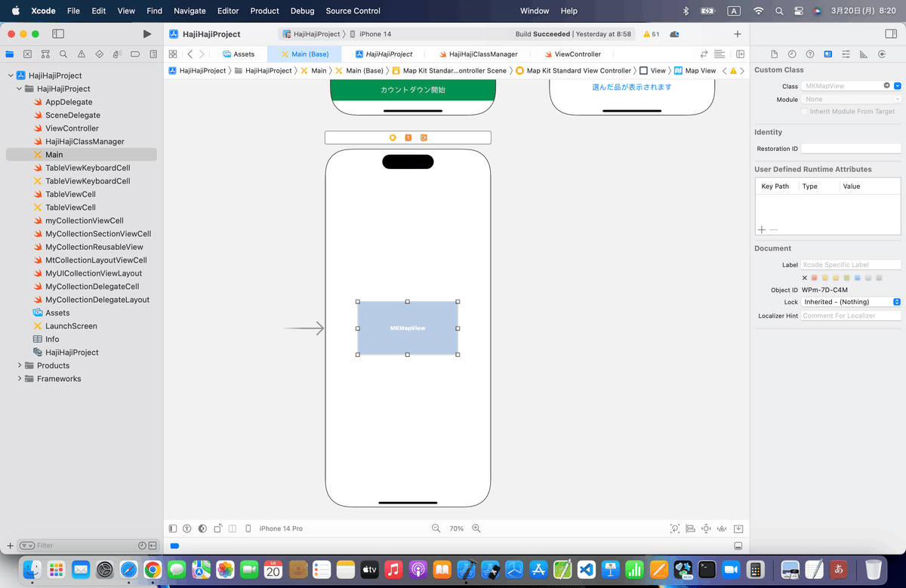Open the Align constraints button
Image resolution: width=906 pixels, height=588 pixels.
pos(690,528)
